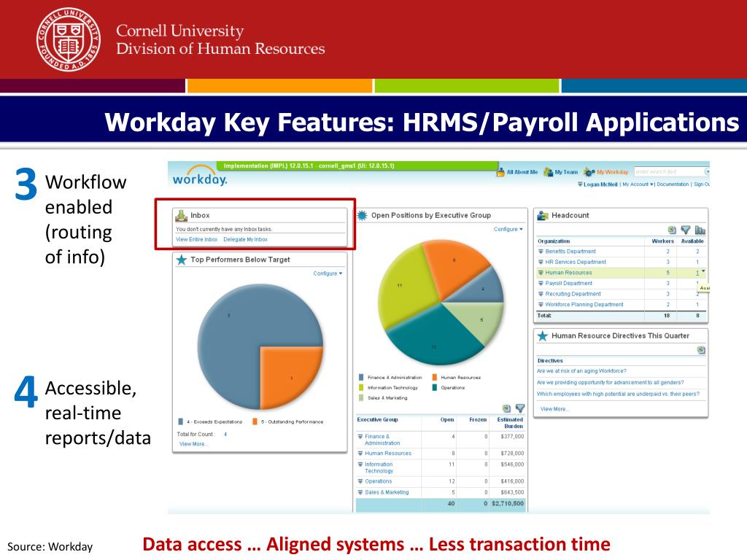This screenshot has width=747, height=560.
Task: Click the Estimated Burden column header
Action: 510,423
